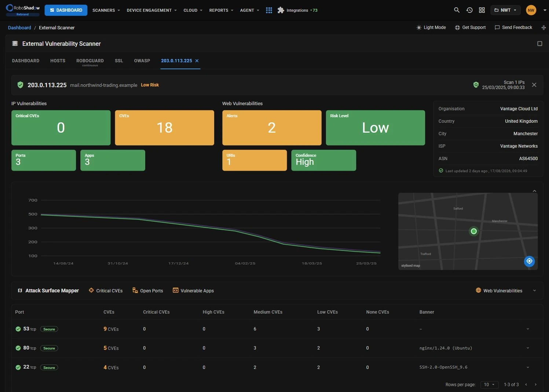Switch to the OWASP tab
Image resolution: width=549 pixels, height=392 pixels.
tap(142, 61)
